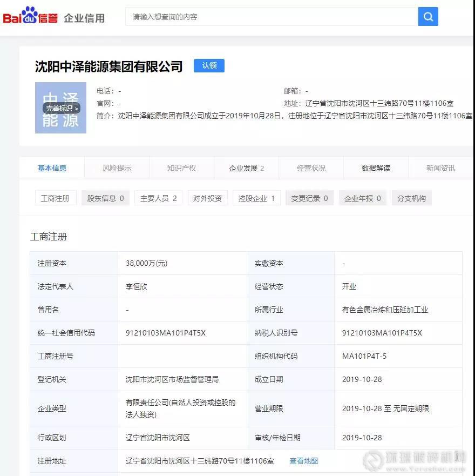Image resolution: width=475 pixels, height=476 pixels.
Task: Switch to the 新闻资讯 tab
Action: [x=440, y=168]
